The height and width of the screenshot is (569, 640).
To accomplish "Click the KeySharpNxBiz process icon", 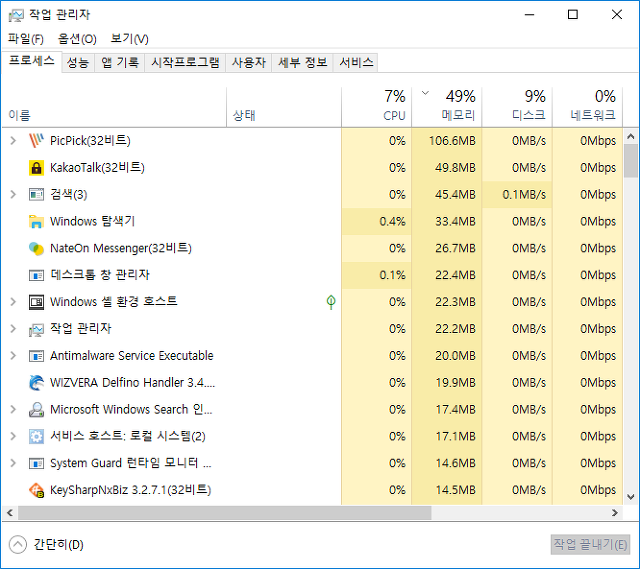I will 36,490.
